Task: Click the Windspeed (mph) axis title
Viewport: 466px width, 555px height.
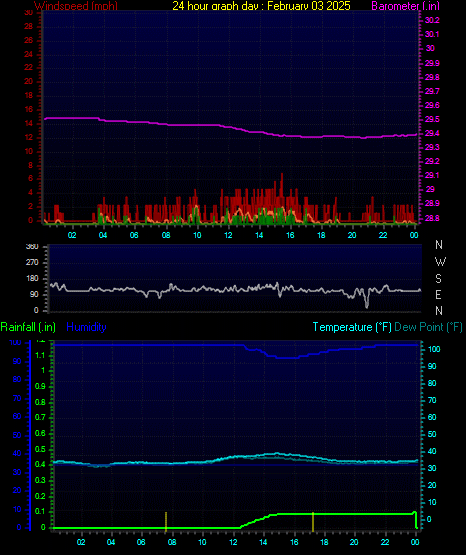Action: pos(76,6)
